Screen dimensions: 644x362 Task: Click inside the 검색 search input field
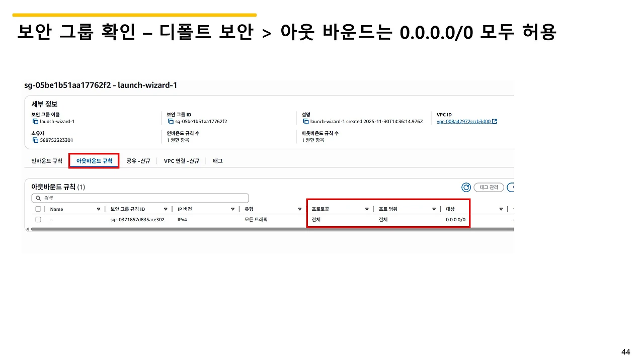tap(141, 198)
